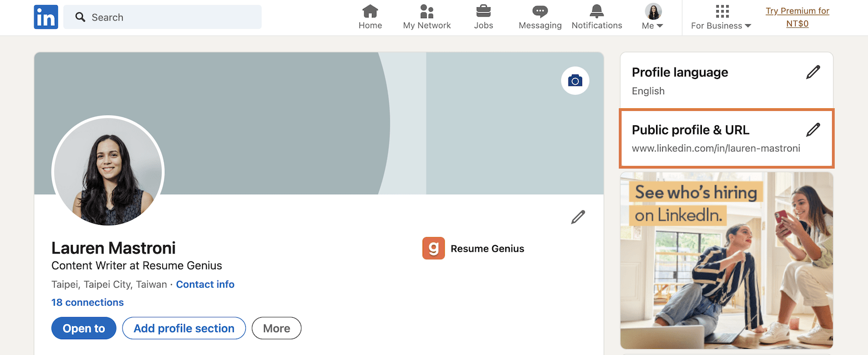Edit Public profile & URL with the pencil icon
The height and width of the screenshot is (355, 868).
813,129
